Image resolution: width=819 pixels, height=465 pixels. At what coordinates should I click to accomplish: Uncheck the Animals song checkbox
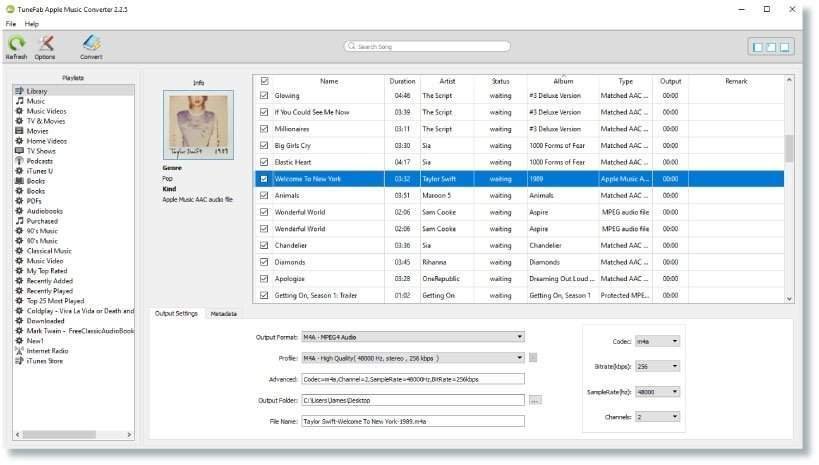click(x=264, y=195)
